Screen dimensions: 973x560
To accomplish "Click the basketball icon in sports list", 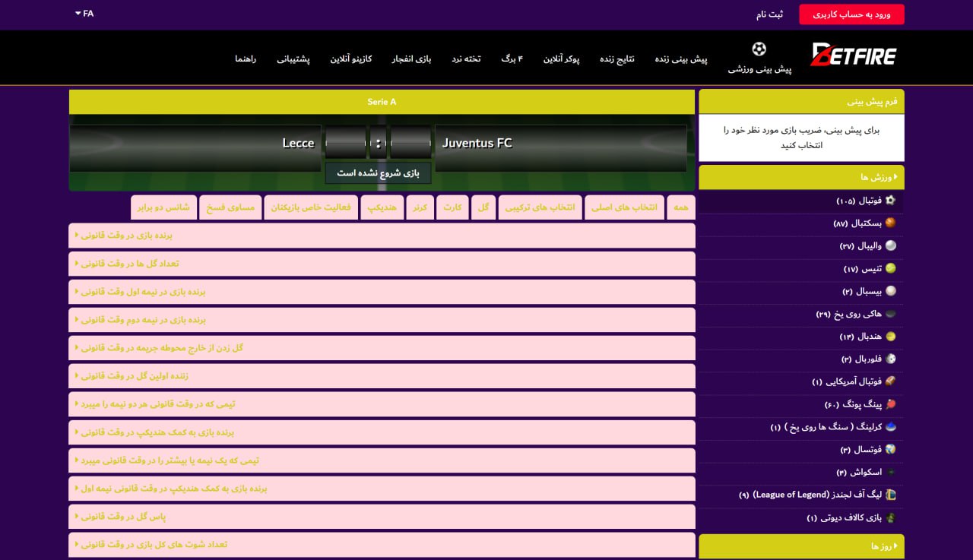I will (x=890, y=223).
